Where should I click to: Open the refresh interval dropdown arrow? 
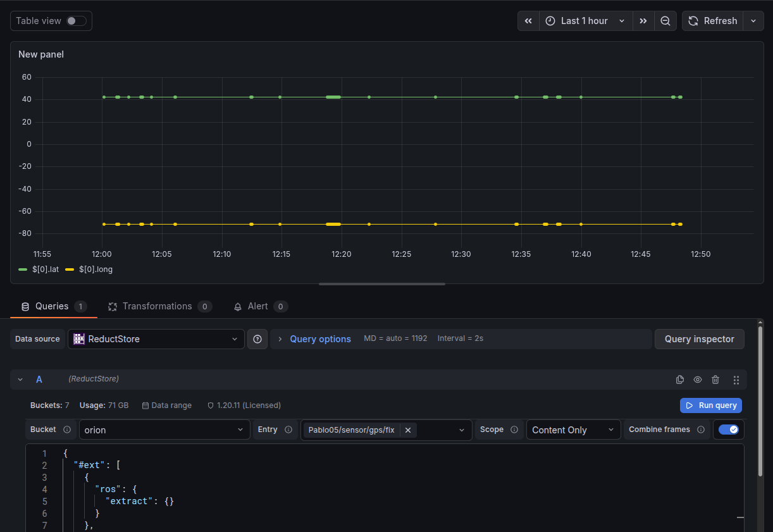(753, 21)
